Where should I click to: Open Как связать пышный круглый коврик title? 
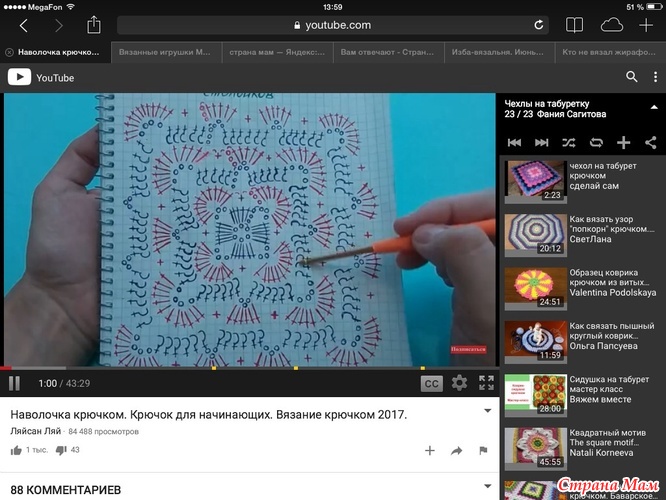[612, 331]
